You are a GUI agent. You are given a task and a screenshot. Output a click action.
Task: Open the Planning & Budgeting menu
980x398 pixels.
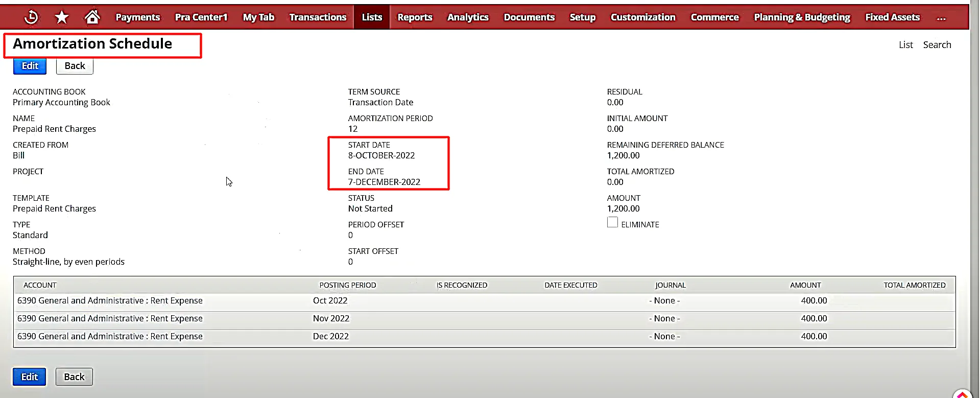click(802, 17)
